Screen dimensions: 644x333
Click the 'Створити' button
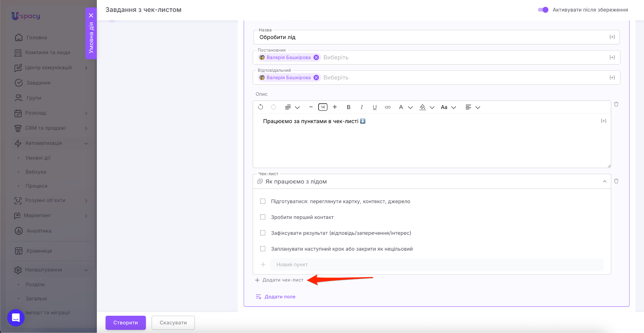(125, 323)
